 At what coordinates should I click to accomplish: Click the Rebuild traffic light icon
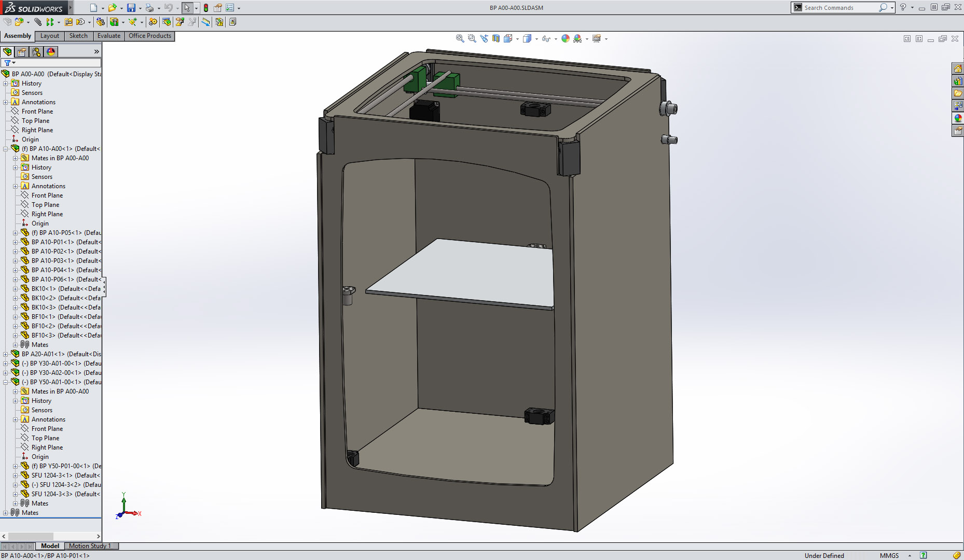(206, 8)
